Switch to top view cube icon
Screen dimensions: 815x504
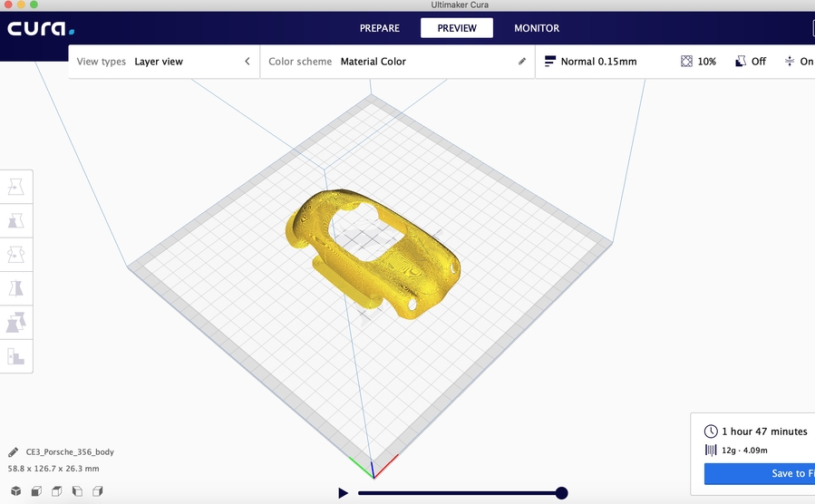click(x=56, y=491)
